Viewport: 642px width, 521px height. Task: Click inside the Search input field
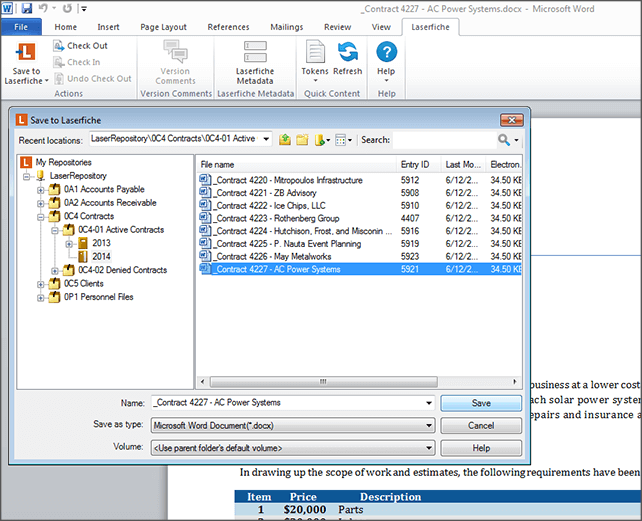click(444, 140)
